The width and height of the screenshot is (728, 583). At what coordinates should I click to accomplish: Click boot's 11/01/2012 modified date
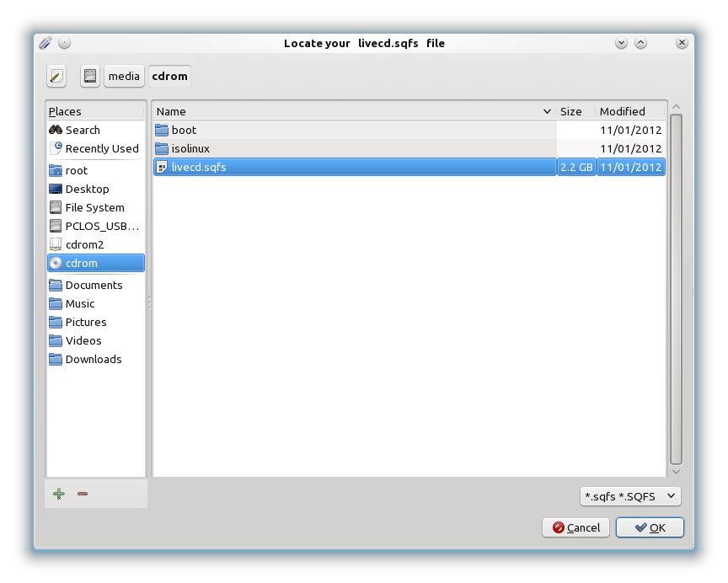(x=630, y=130)
